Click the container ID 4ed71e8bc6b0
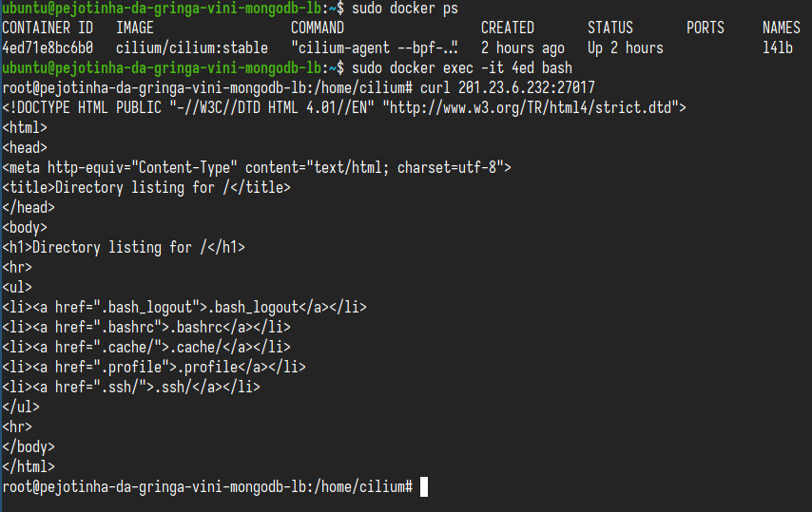The image size is (812, 512). (x=48, y=48)
